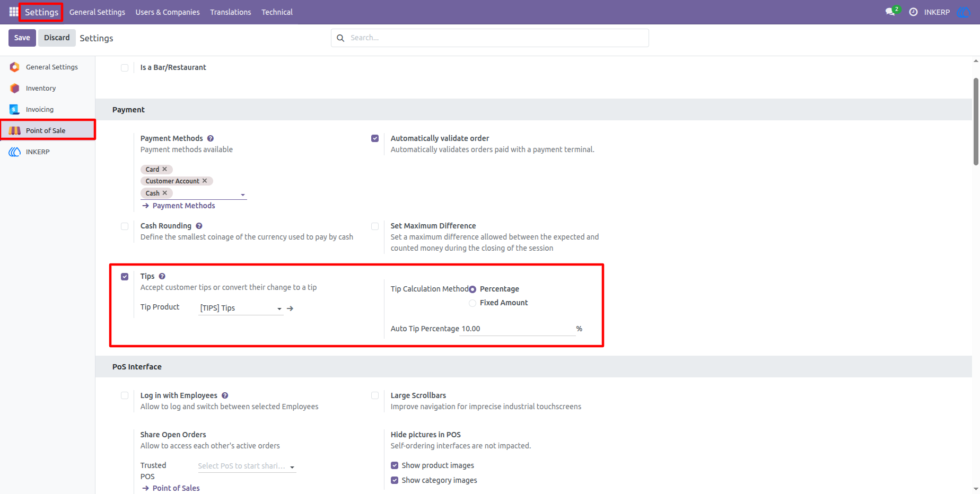
Task: Remove the Card payment method tag
Action: pyautogui.click(x=165, y=169)
